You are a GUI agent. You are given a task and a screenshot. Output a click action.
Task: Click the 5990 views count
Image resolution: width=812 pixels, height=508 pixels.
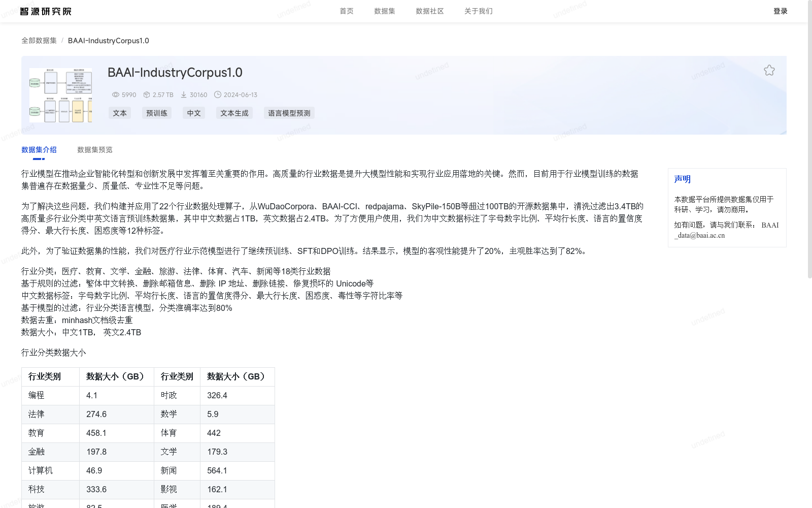(x=129, y=95)
